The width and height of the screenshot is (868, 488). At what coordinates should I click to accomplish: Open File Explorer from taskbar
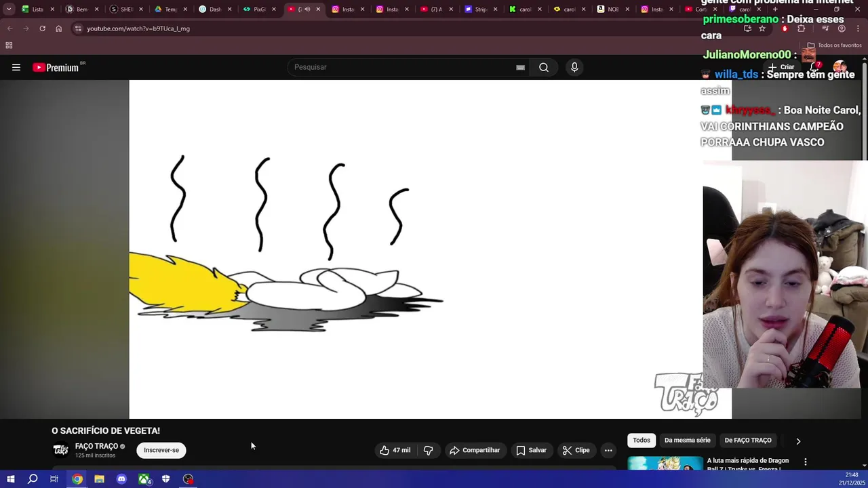pyautogui.click(x=99, y=479)
